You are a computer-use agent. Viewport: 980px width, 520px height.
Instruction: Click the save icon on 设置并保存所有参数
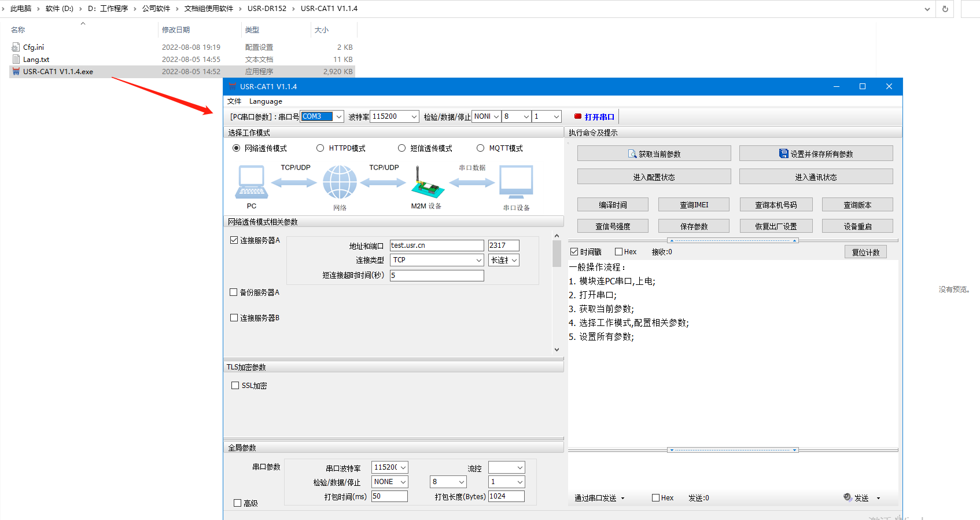783,153
